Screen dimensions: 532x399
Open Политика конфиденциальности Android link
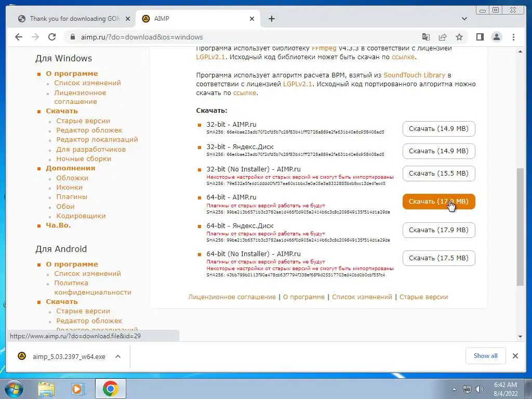tap(92, 287)
